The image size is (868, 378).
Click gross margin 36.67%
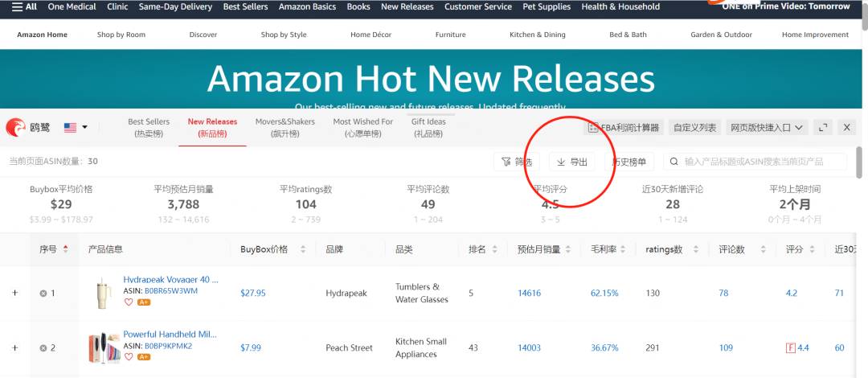click(x=604, y=348)
